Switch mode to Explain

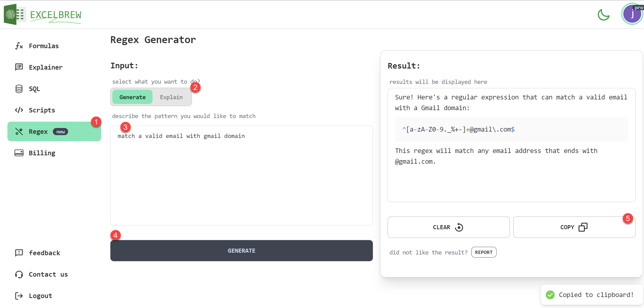(x=171, y=97)
